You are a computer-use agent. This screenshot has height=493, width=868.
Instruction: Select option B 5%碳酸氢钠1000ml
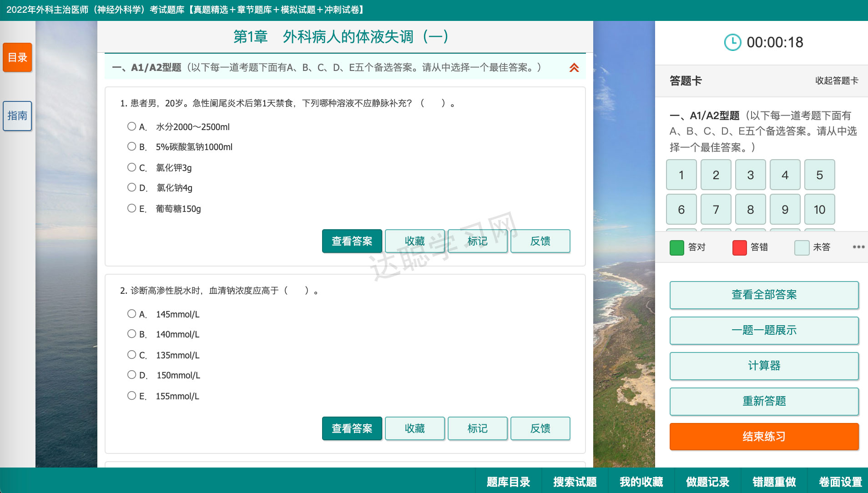(132, 146)
